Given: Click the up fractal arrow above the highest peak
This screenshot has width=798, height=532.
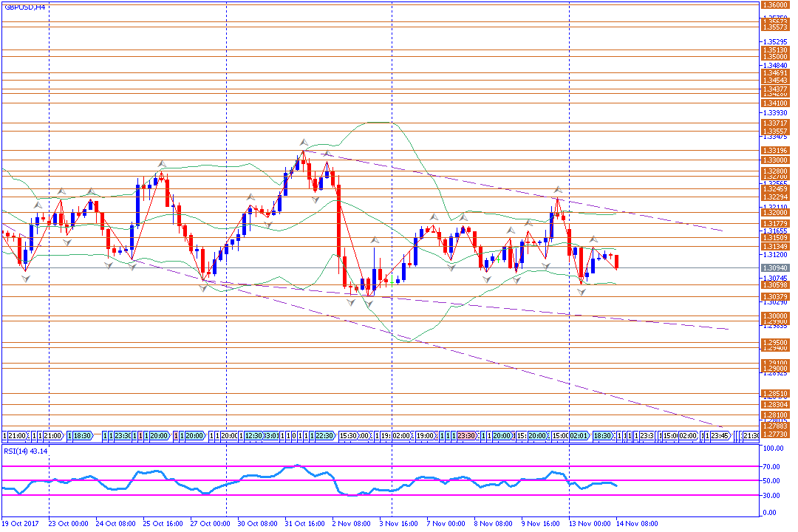Looking at the screenshot, I should click(x=304, y=143).
